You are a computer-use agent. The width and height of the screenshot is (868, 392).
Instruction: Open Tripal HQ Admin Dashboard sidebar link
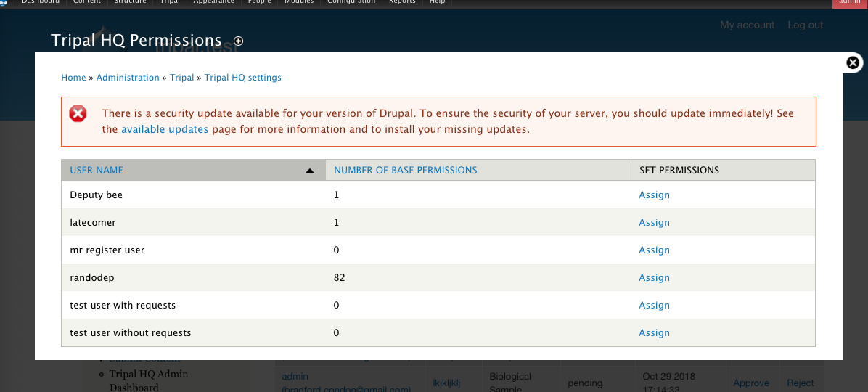click(x=148, y=381)
